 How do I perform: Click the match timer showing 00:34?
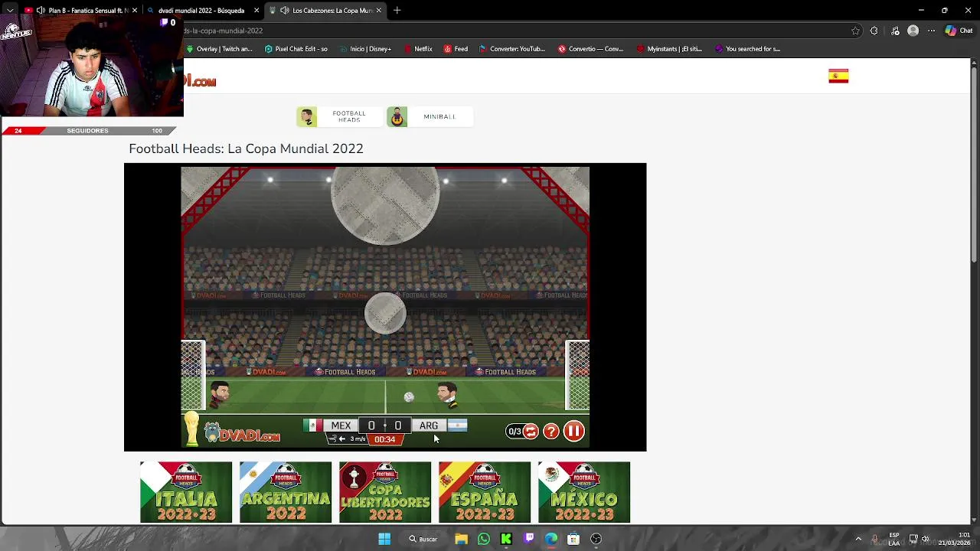pyautogui.click(x=384, y=439)
